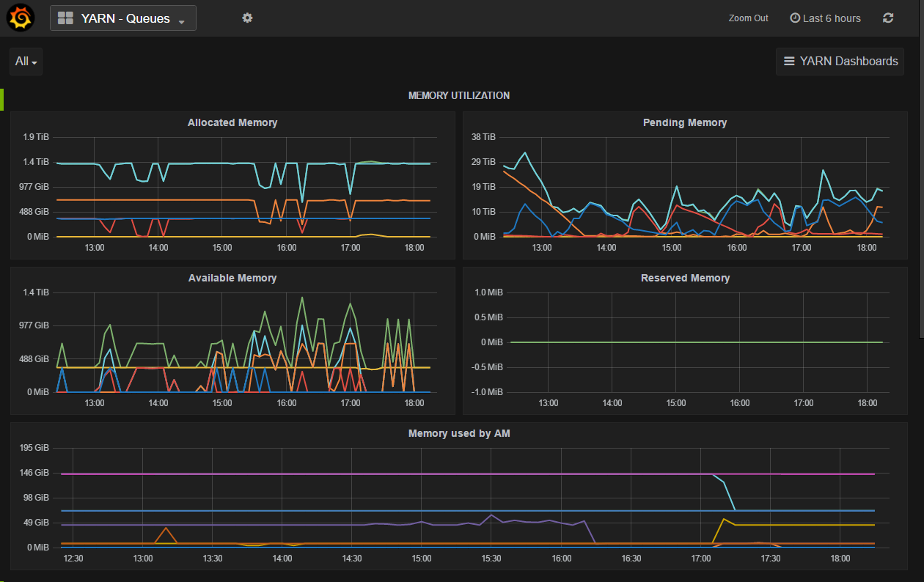Click Zoom Out to widen the time range
924x582 pixels.
tap(748, 18)
